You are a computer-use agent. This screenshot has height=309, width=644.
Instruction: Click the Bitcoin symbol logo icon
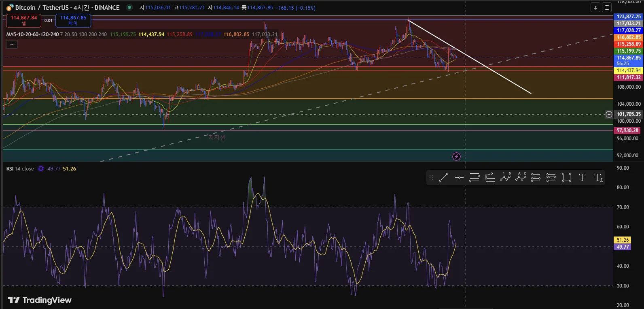(10, 8)
